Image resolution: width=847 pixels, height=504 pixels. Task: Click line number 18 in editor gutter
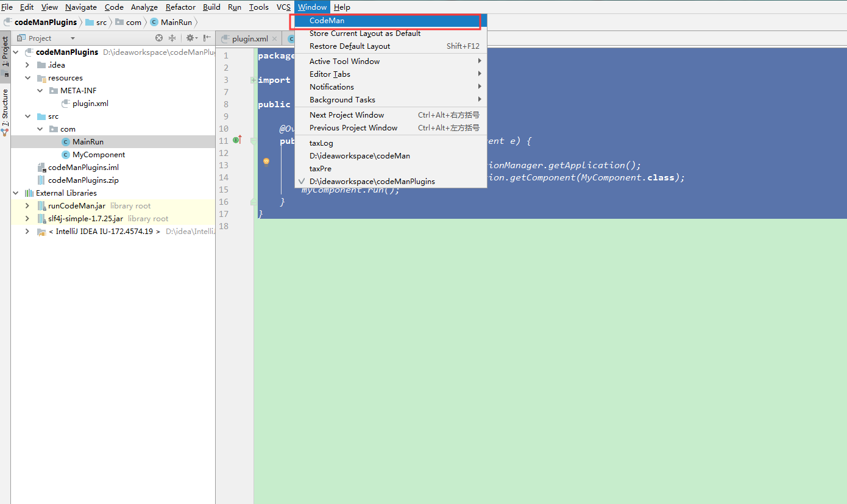click(223, 226)
